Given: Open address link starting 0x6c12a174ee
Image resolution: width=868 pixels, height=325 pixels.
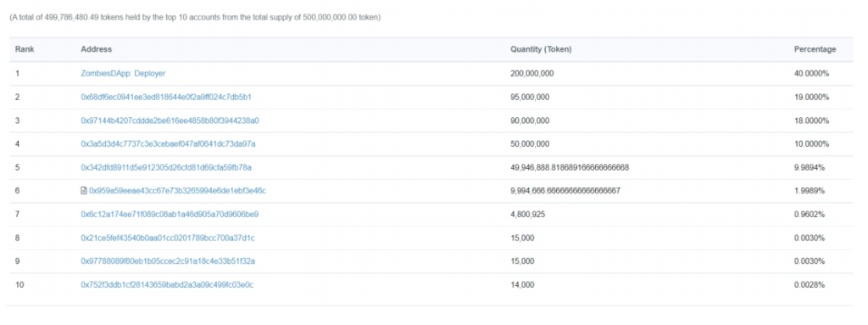Looking at the screenshot, I should tap(170, 214).
